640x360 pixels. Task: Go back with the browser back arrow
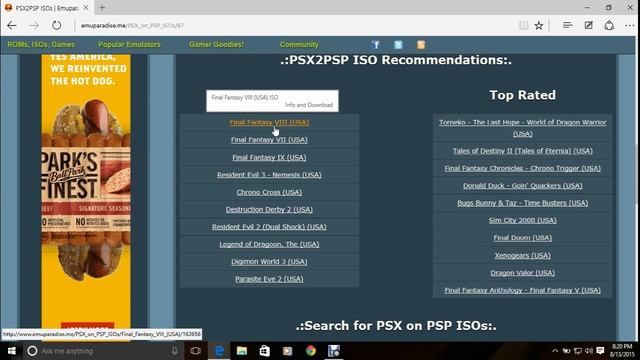coord(11,25)
